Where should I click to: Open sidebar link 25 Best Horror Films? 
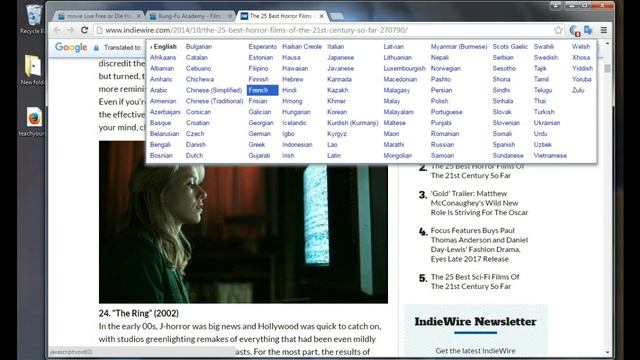pyautogui.click(x=478, y=171)
